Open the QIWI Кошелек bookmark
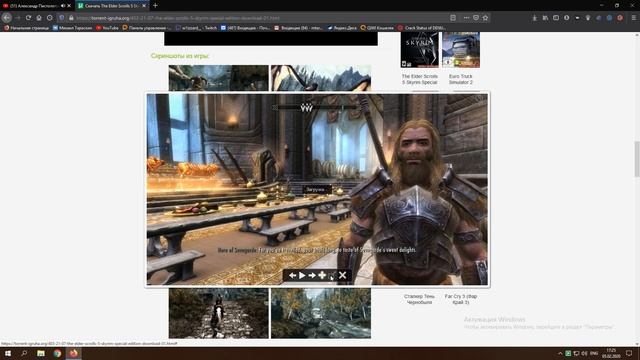The height and width of the screenshot is (360, 640). pos(377,28)
